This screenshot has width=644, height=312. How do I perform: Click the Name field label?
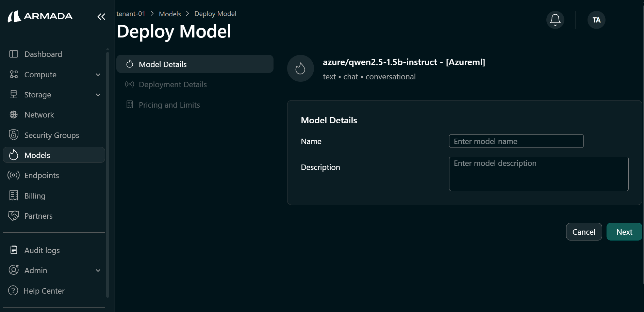pos(311,141)
